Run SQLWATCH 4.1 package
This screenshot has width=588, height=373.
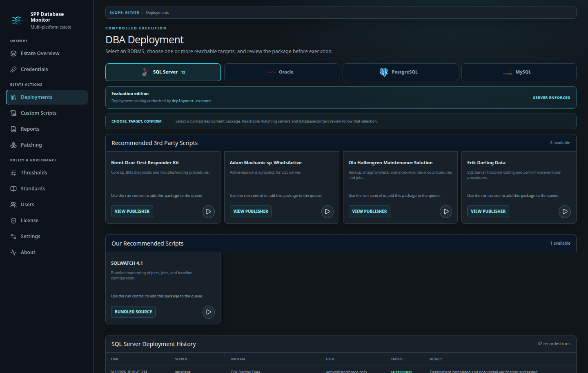[209, 312]
